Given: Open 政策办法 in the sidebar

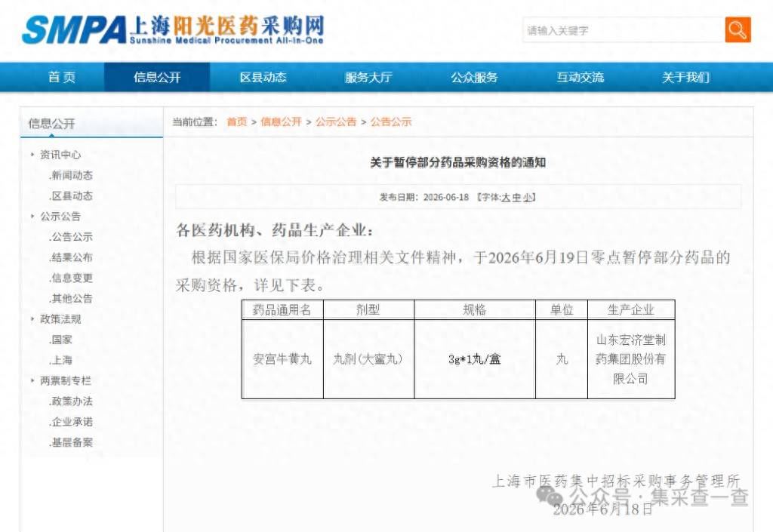Looking at the screenshot, I should click(x=71, y=401).
